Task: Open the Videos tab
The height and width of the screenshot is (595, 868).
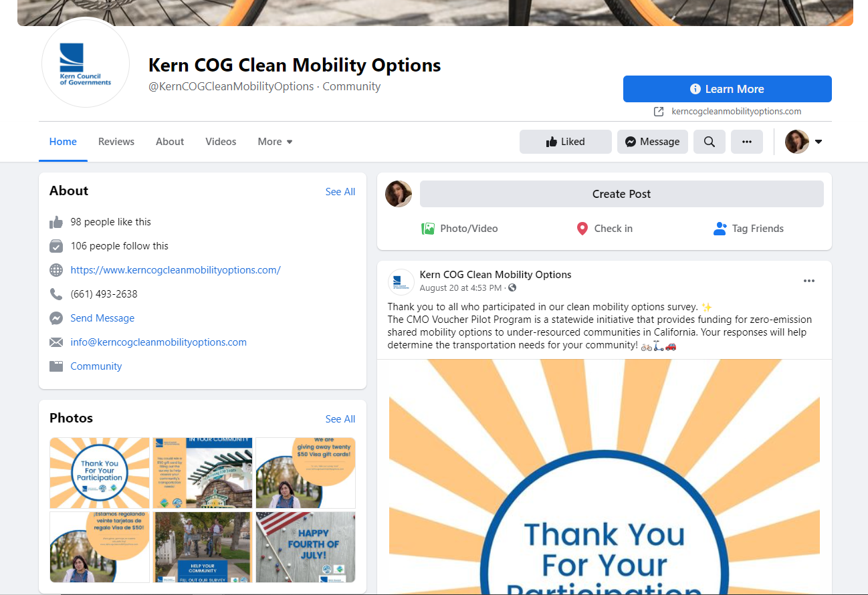Action: coord(221,142)
